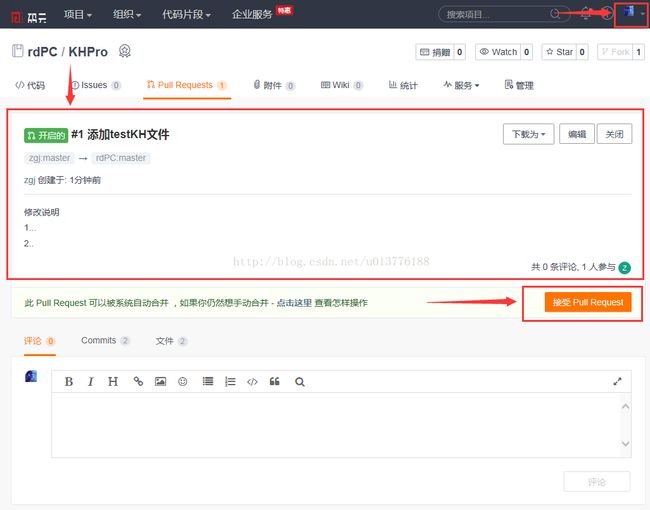Click the Gitee logo in the header
Image resolution: width=650 pixels, height=510 pixels.
point(28,17)
